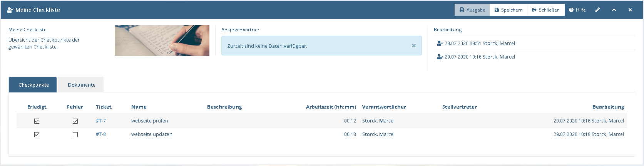644x166 pixels.
Task: Click the pencil edit icon in header
Action: click(597, 10)
